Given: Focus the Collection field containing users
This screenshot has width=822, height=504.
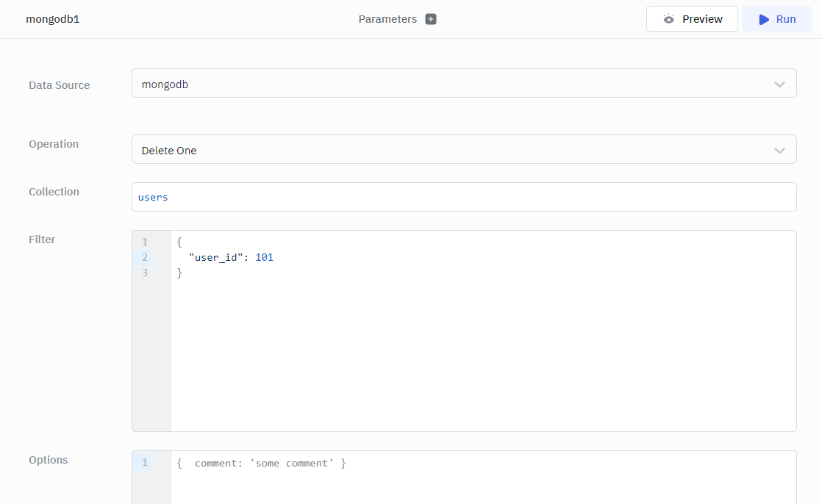Looking at the screenshot, I should [463, 197].
